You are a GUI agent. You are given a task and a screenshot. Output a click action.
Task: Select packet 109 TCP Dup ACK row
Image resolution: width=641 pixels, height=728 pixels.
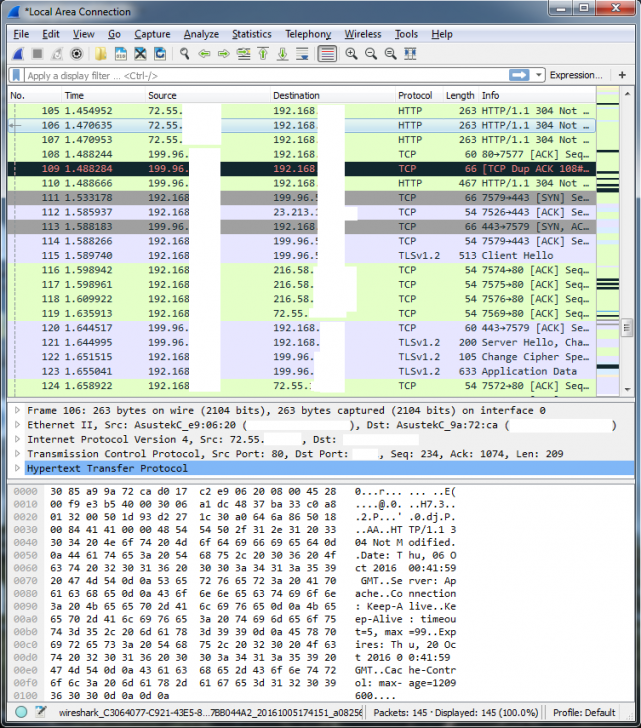302,169
